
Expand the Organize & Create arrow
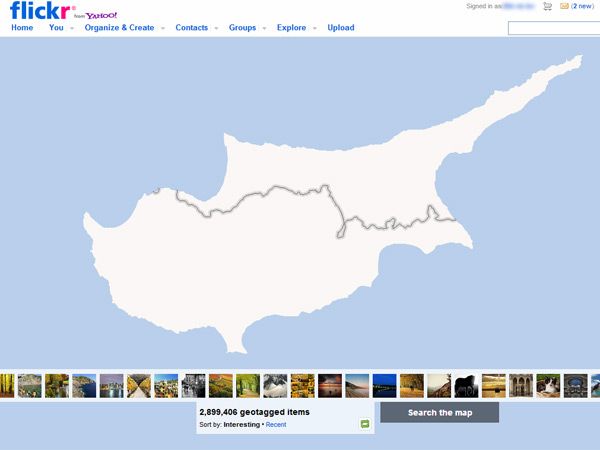163,28
